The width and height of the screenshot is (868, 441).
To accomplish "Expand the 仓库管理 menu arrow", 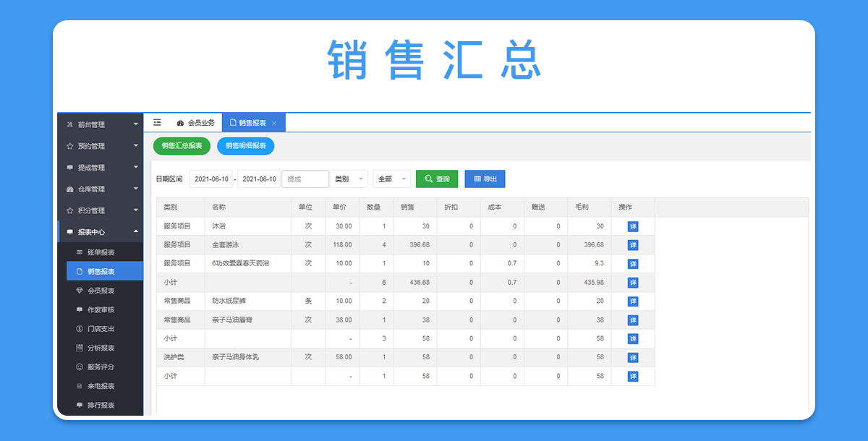I will [136, 189].
